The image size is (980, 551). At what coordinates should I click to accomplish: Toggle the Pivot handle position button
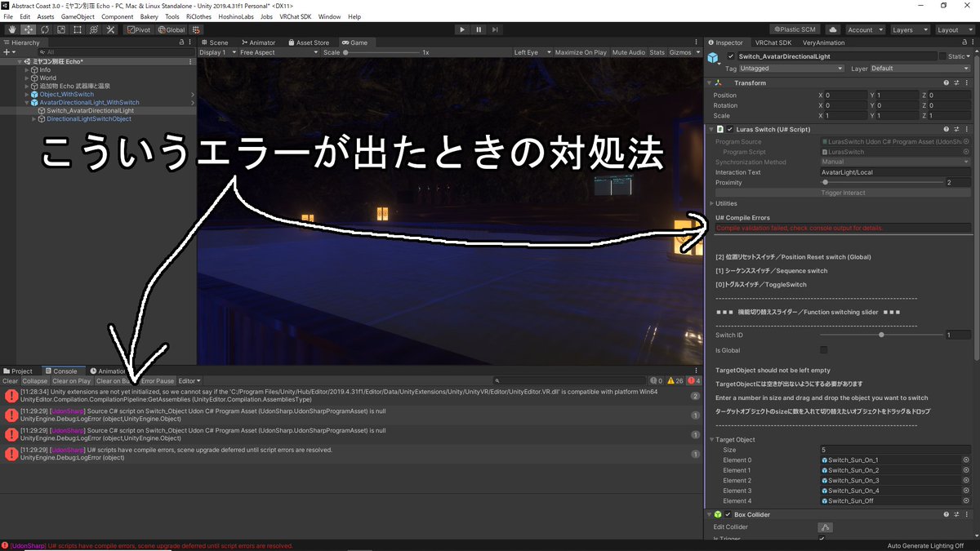tap(138, 29)
